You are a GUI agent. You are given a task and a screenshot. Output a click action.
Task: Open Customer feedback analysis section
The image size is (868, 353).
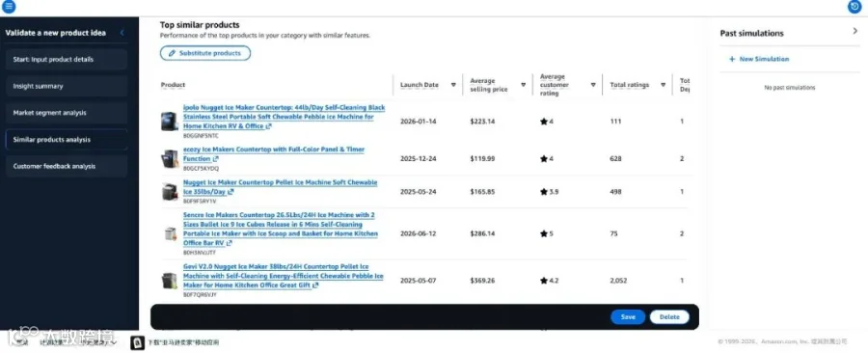[x=67, y=166]
